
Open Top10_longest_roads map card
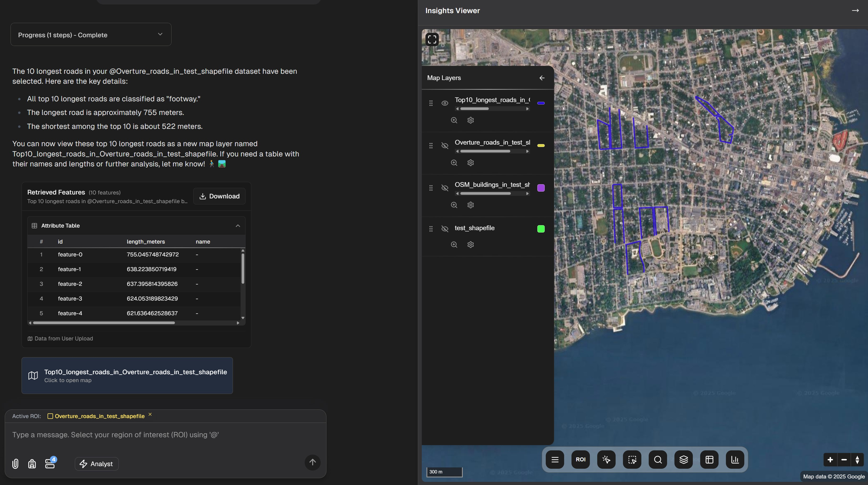pos(127,376)
